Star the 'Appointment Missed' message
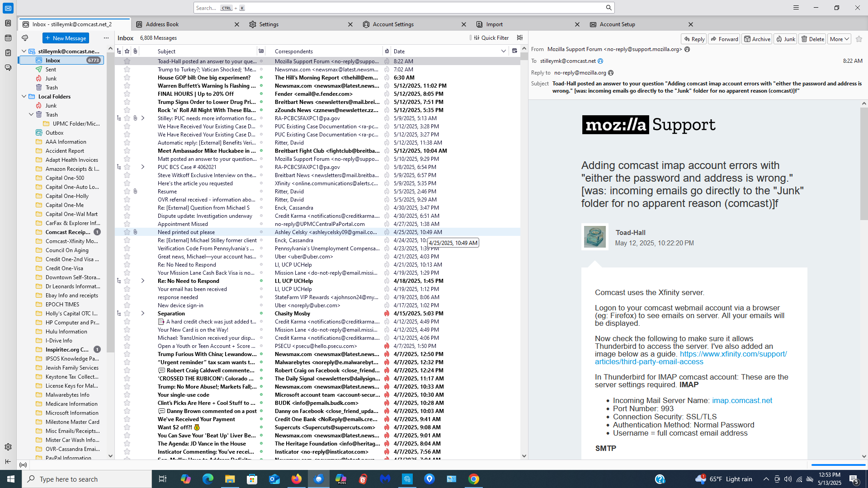 (127, 224)
